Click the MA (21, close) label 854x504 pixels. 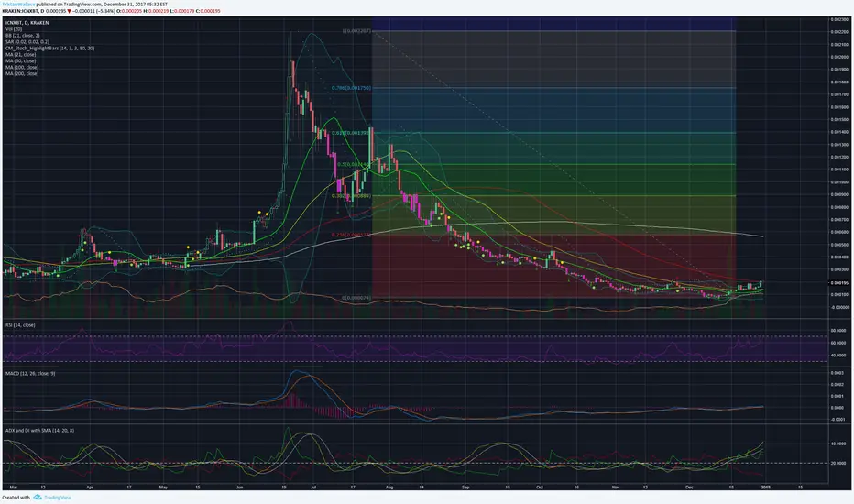21,54
